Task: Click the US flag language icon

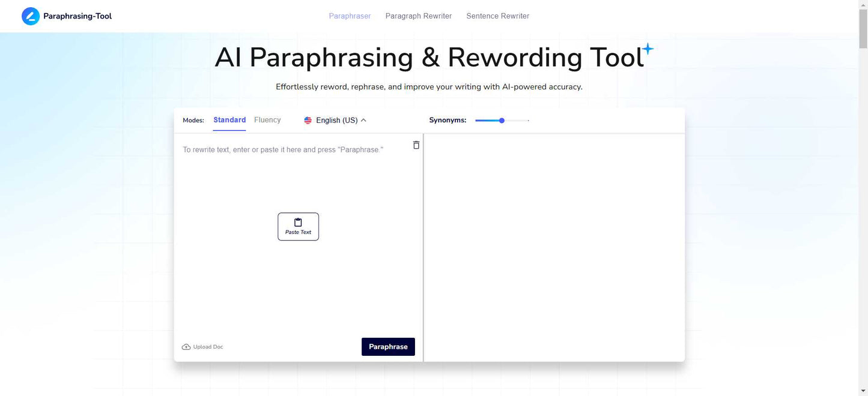Action: pyautogui.click(x=308, y=120)
